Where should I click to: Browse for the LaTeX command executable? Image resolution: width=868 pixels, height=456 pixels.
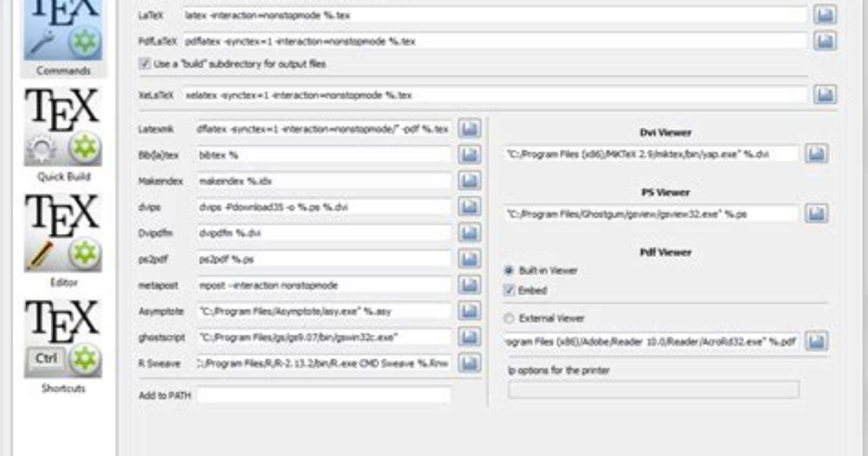click(x=825, y=15)
